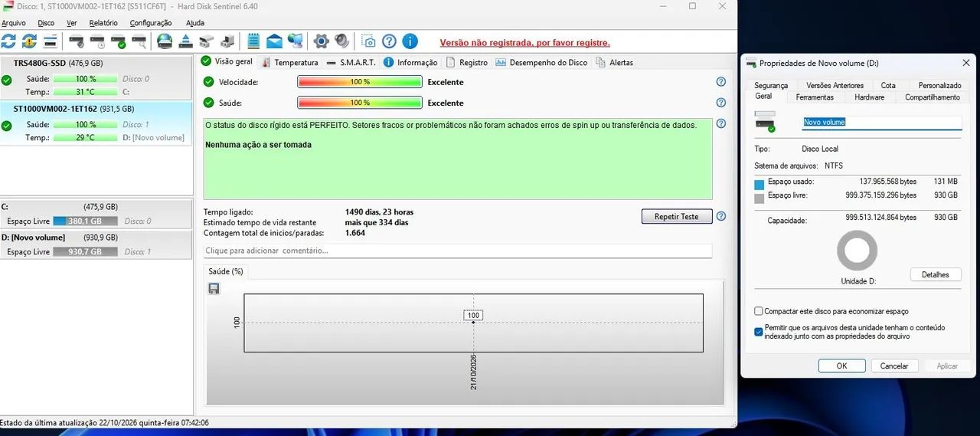The image size is (980, 436).
Task: Click the blue envelope send email icon
Action: point(274,41)
